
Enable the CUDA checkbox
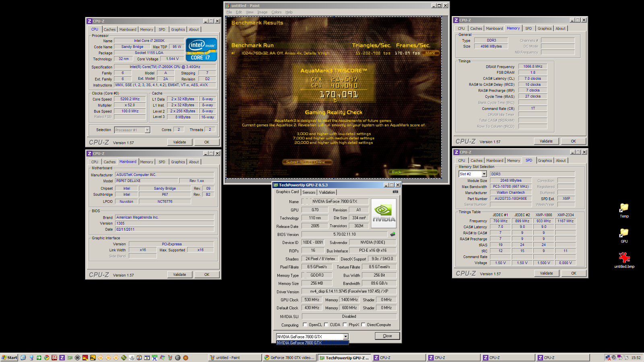point(326,325)
